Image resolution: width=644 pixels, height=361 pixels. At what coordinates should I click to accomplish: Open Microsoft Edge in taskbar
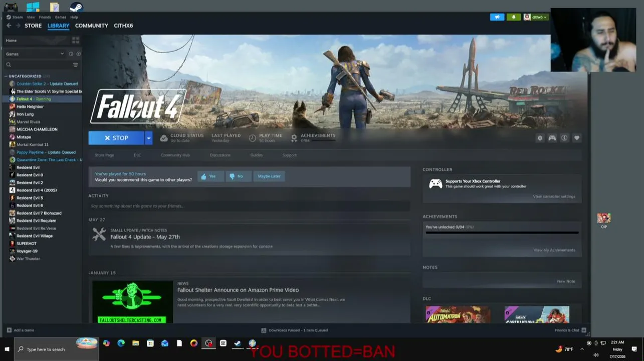coord(121,343)
